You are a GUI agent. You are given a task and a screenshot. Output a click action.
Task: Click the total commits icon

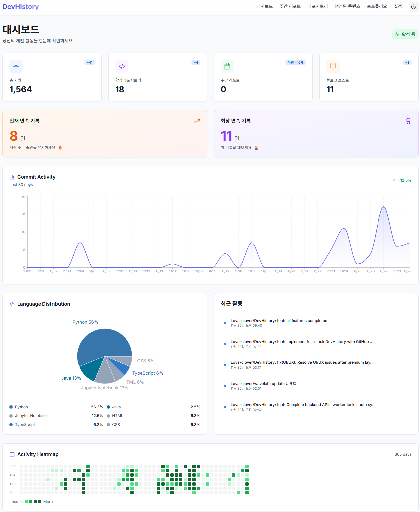[16, 66]
